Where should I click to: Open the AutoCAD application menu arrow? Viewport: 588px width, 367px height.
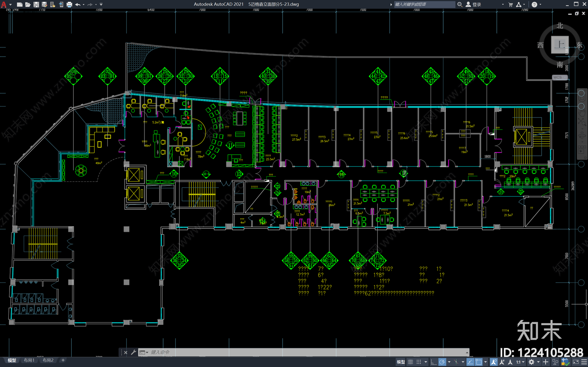[x=10, y=5]
